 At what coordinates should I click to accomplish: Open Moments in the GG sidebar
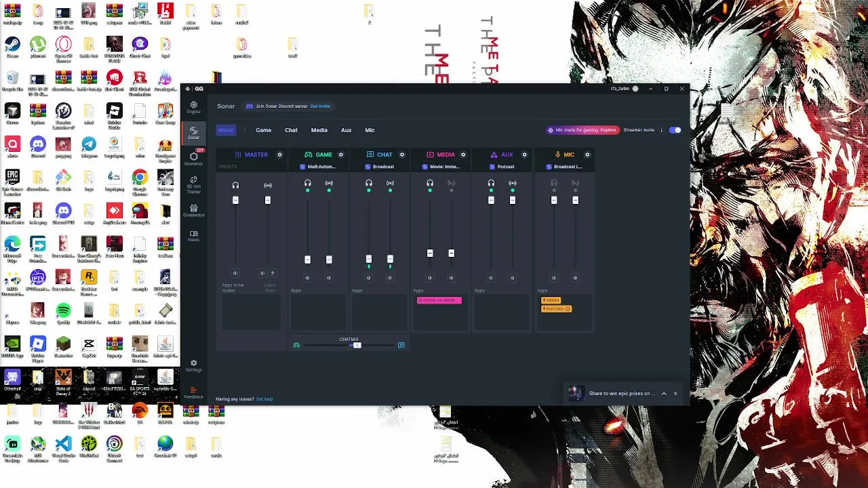[193, 159]
